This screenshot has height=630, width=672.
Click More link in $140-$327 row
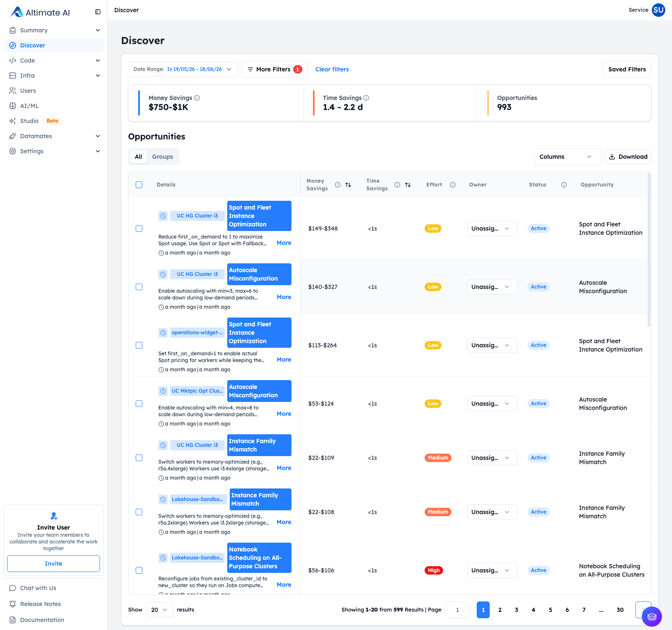tap(284, 297)
